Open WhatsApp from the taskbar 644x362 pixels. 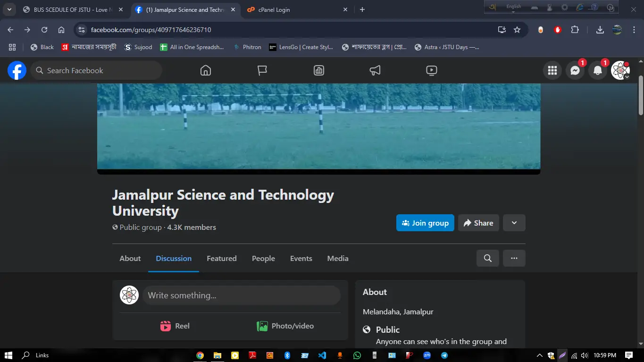(x=357, y=355)
